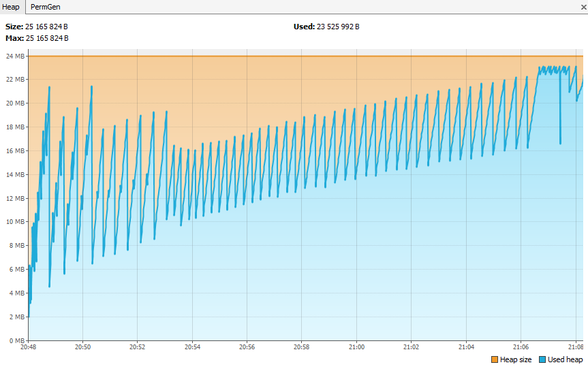Viewport: 588px width, 369px height.
Task: Click the Max heap value text
Action: pyautogui.click(x=46, y=38)
